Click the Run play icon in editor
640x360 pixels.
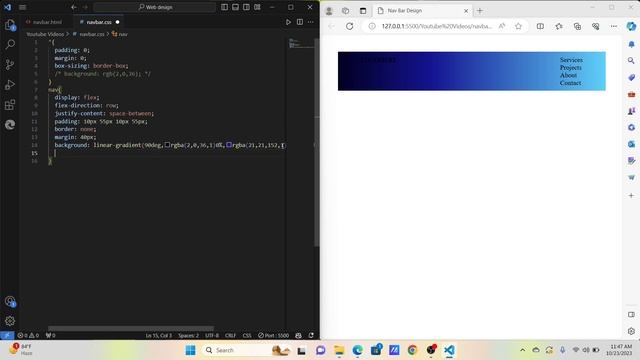pyautogui.click(x=288, y=22)
